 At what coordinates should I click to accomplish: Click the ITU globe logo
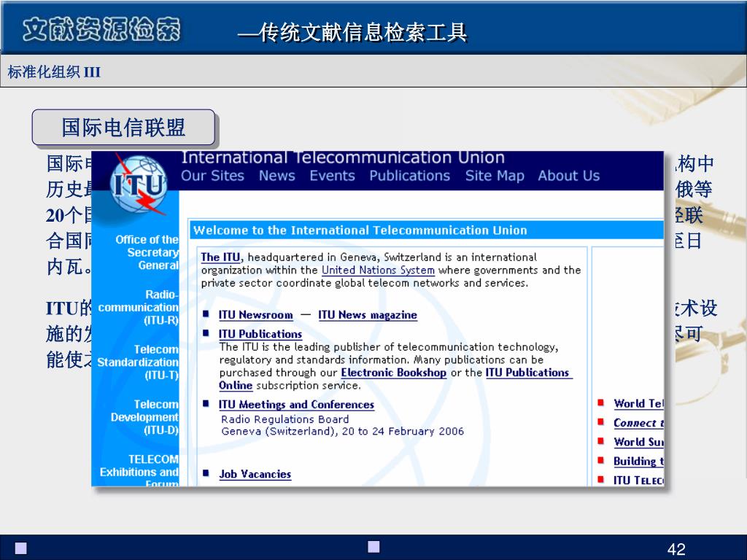coord(139,184)
